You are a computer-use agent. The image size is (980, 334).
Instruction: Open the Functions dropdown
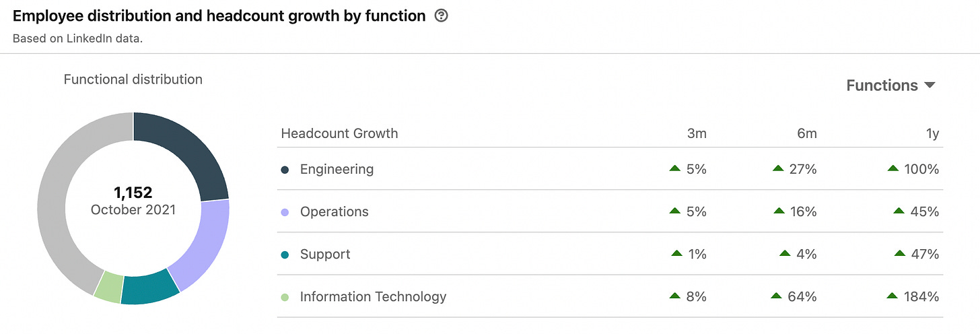click(x=890, y=86)
